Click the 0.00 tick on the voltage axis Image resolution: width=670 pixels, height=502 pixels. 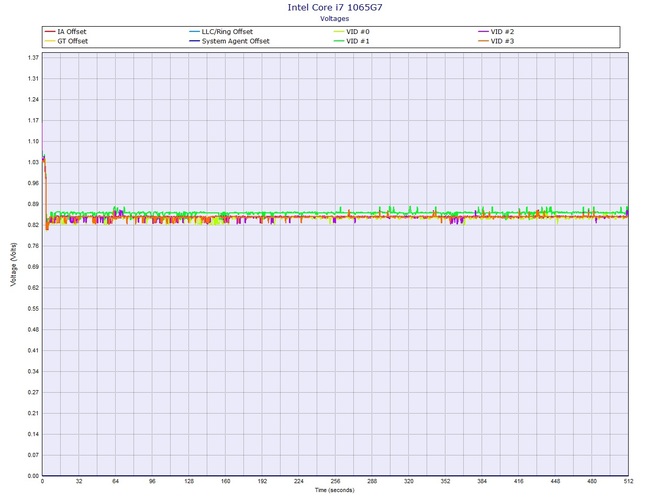tap(33, 476)
